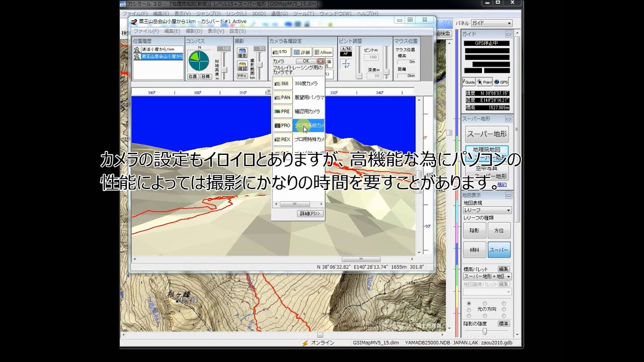
Task: Confirm camera choice with OK
Action: tap(306, 61)
